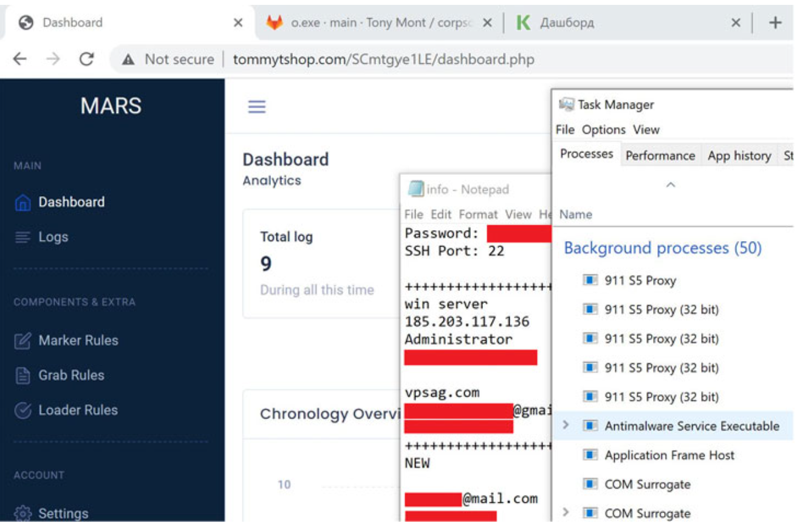Image resolution: width=797 pixels, height=532 pixels.
Task: Click the MARS logo title in sidebar
Action: (111, 106)
